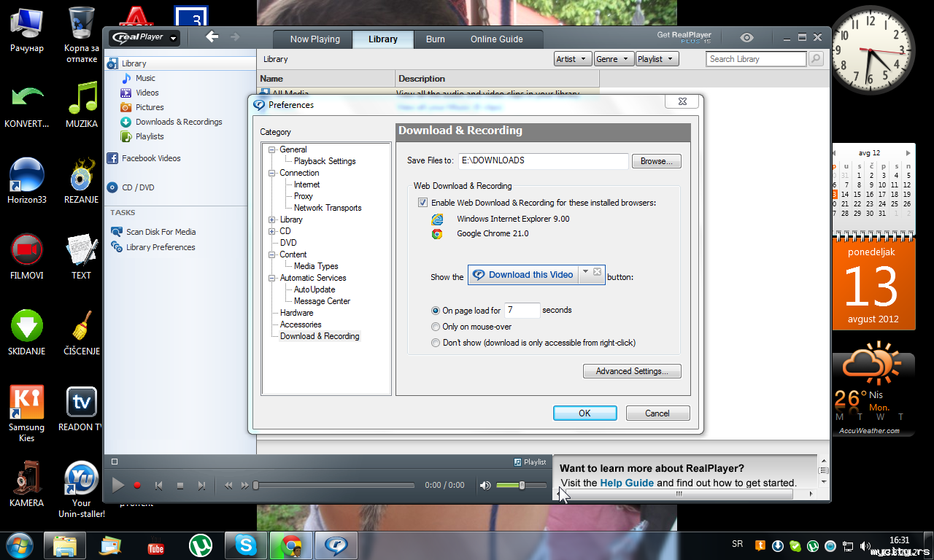Select the 'Only on mouse-over' radio option
The height and width of the screenshot is (560, 934).
click(436, 327)
